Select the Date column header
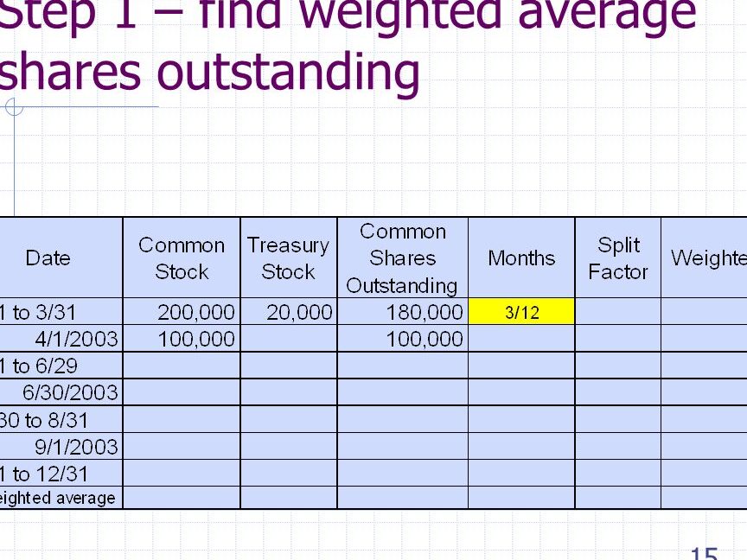This screenshot has height=560, width=747. coord(48,258)
